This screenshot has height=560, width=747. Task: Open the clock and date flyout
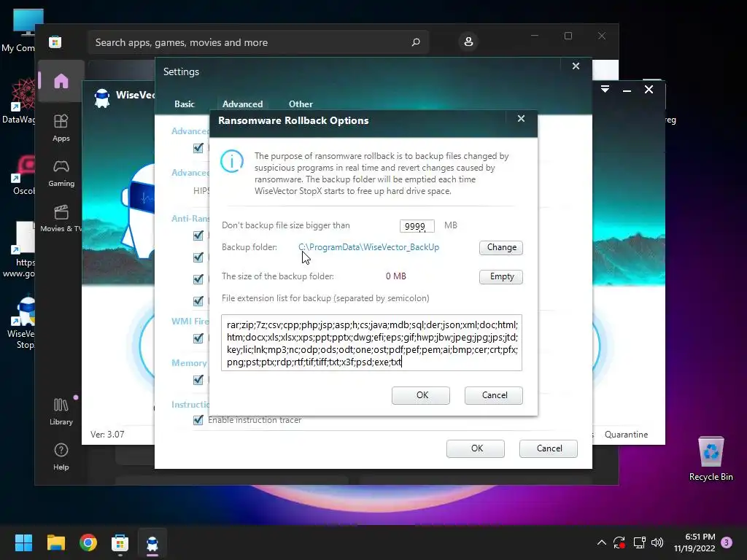point(694,542)
